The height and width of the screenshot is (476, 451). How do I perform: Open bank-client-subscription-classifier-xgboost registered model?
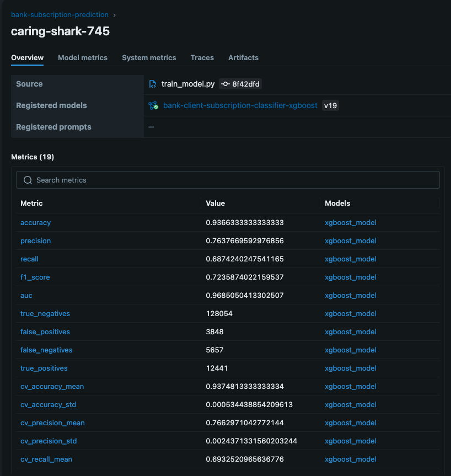240,105
